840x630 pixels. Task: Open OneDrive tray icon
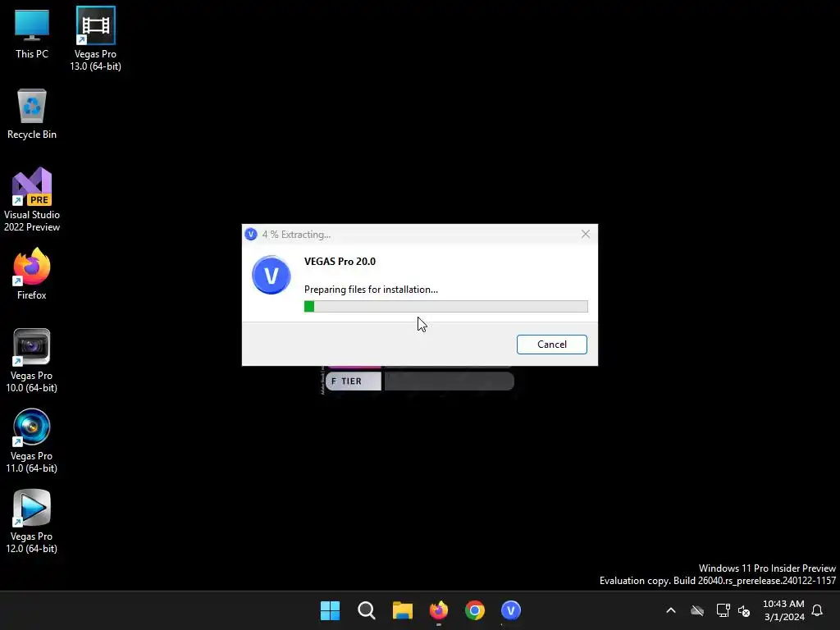click(697, 610)
